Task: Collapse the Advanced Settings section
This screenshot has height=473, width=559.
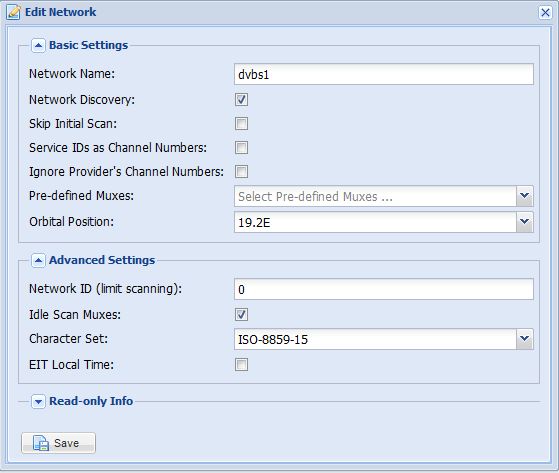Action: (x=38, y=260)
